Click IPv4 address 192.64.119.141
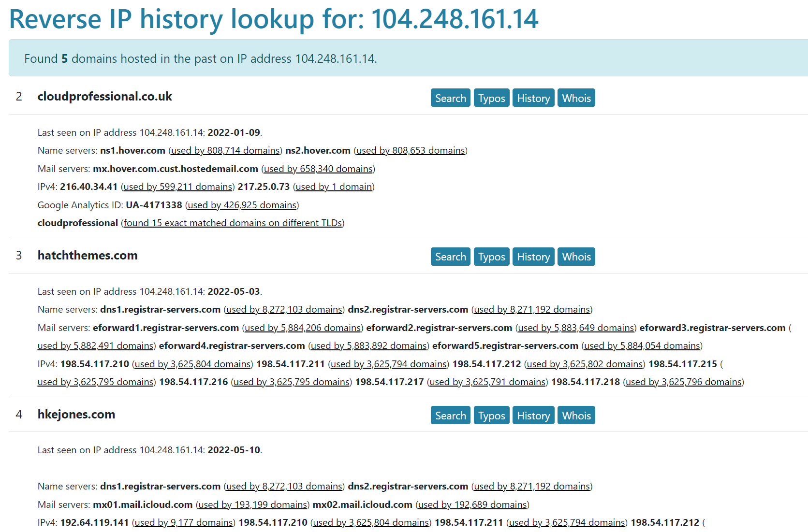 point(94,522)
